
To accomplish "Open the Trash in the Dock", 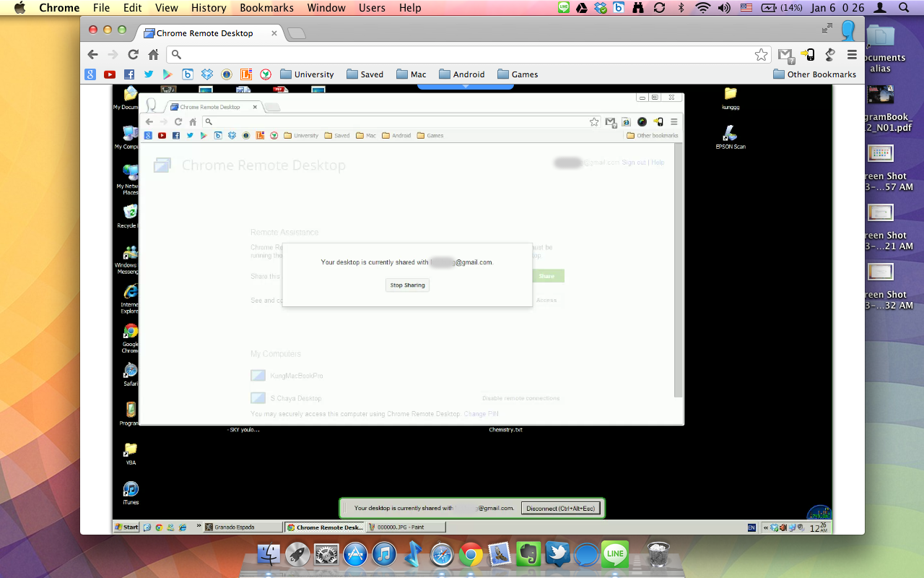I will tap(658, 554).
